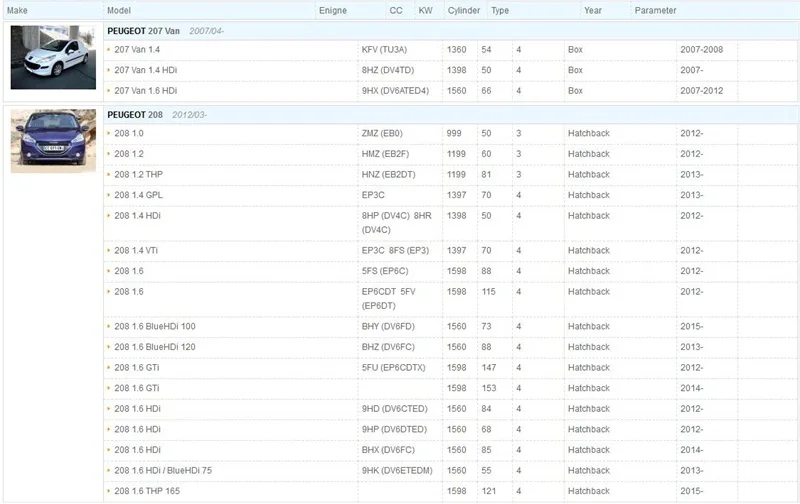Click engine code 5FS (EP6C)
This screenshot has height=504, width=800.
385,271
